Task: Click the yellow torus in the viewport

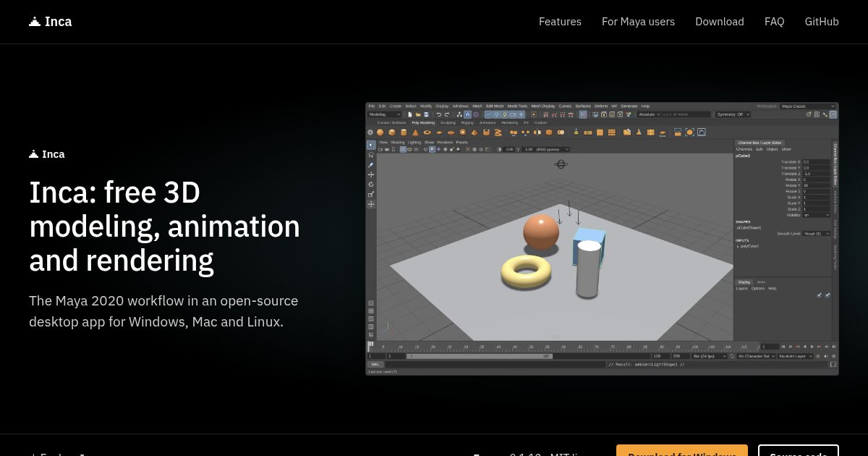Action: click(x=526, y=271)
